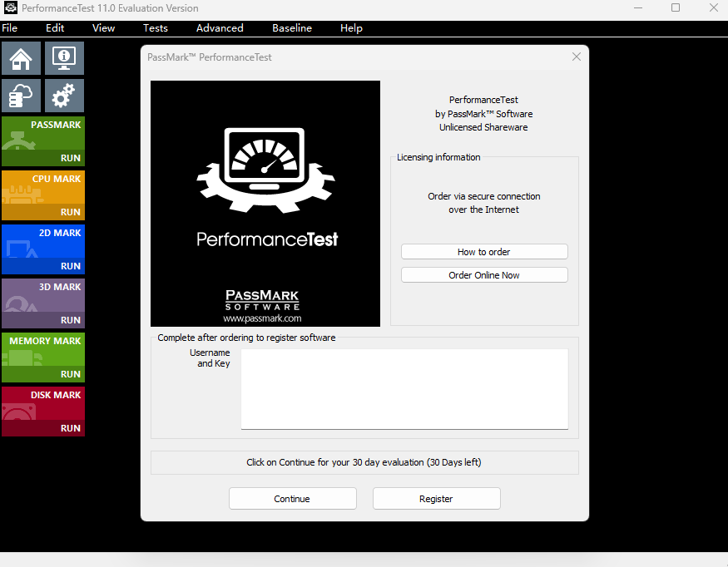Screen dimensions: 728x567
Task: Select the Disk Mark tile
Action: [43, 412]
